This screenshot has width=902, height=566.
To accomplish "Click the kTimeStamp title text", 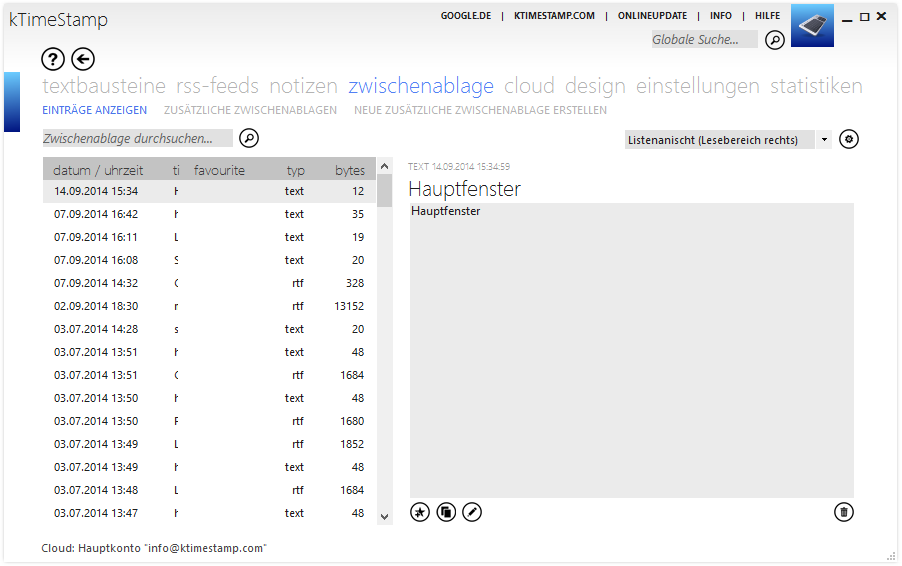I will (58, 20).
